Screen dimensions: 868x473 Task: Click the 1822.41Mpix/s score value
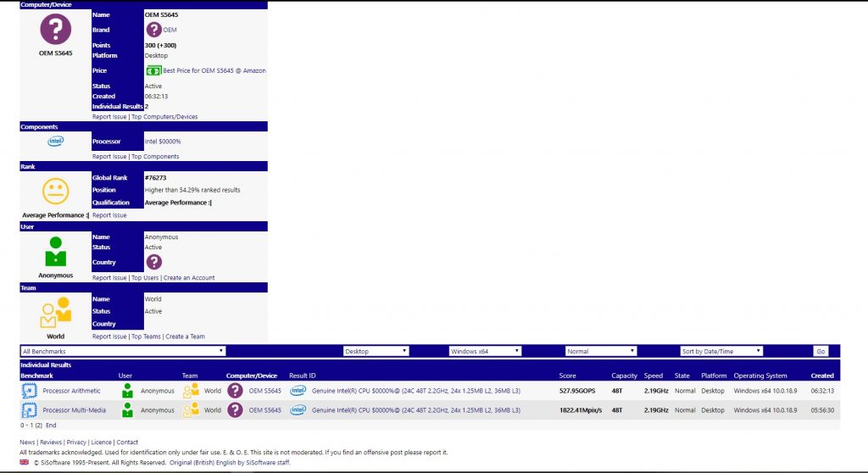pyautogui.click(x=581, y=410)
